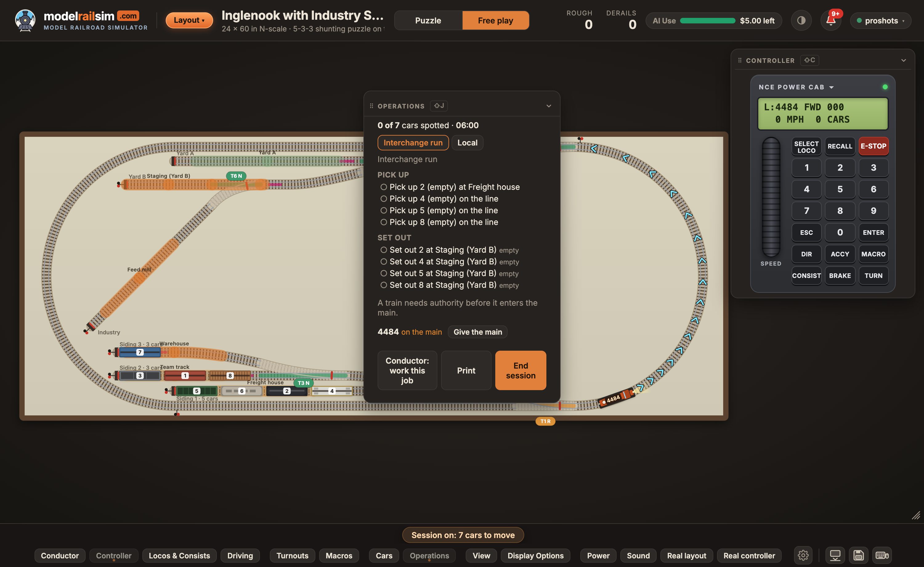Collapse the Controller panel chevron
Screen dimensions: 924x567
pos(903,60)
